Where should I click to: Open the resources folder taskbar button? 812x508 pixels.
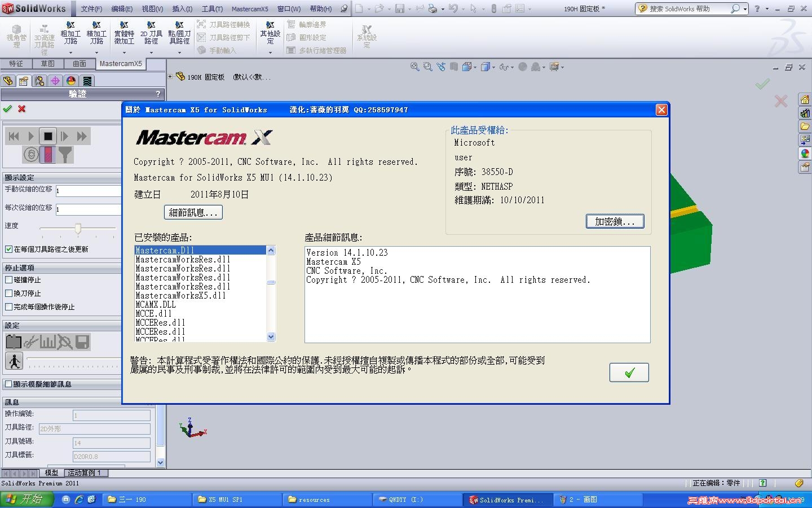coord(327,500)
